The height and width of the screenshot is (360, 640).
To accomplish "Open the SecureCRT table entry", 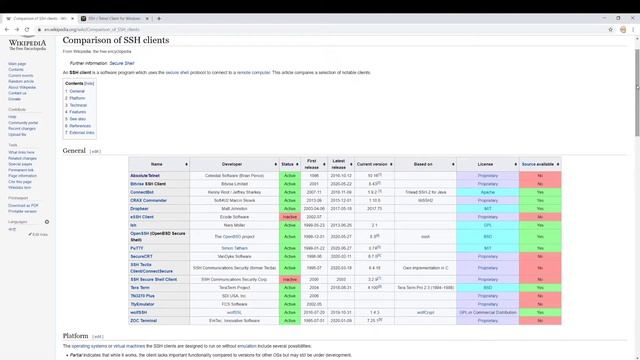I will pyautogui.click(x=141, y=256).
